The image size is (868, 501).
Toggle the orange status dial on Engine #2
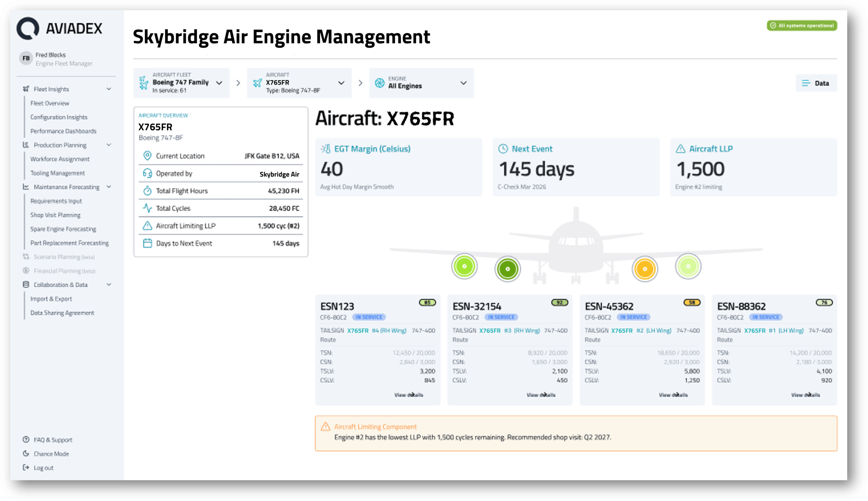pyautogui.click(x=645, y=269)
